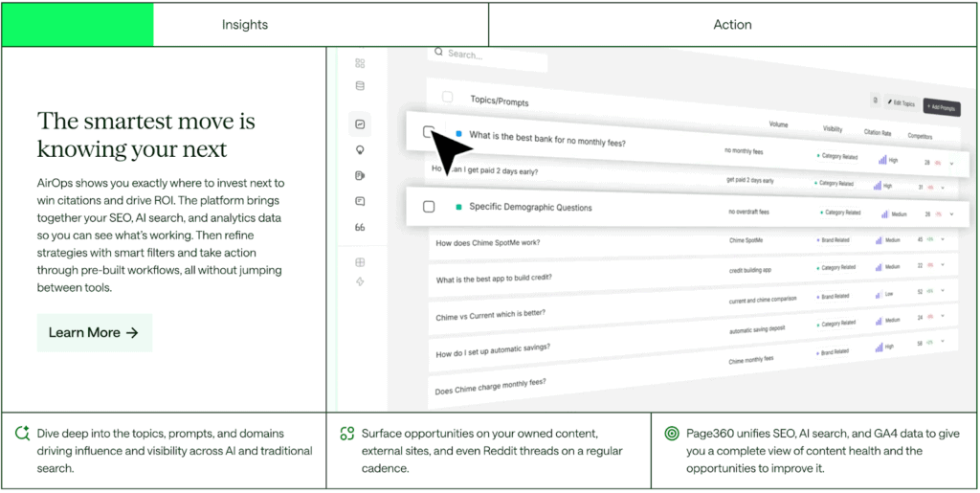The image size is (980, 493).
Task: Open the chat message sidebar icon
Action: pyautogui.click(x=360, y=201)
